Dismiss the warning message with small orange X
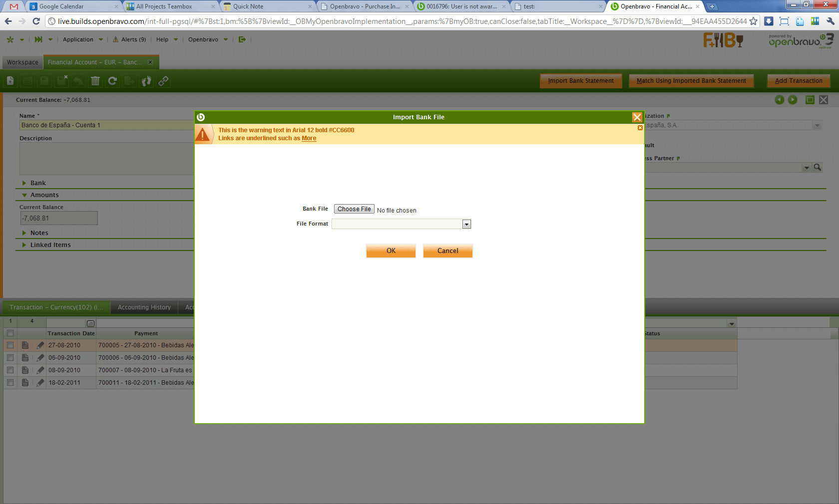 (640, 128)
